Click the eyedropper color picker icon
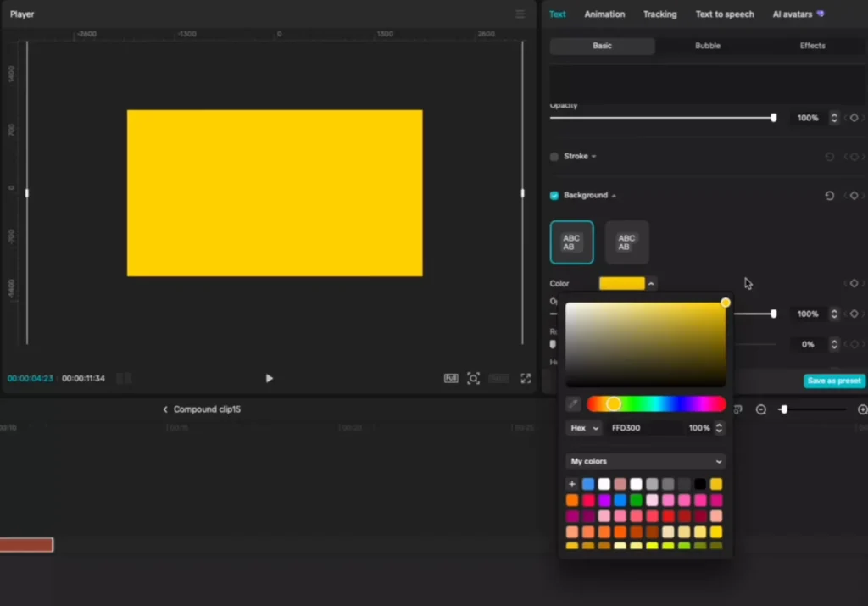 pyautogui.click(x=574, y=404)
